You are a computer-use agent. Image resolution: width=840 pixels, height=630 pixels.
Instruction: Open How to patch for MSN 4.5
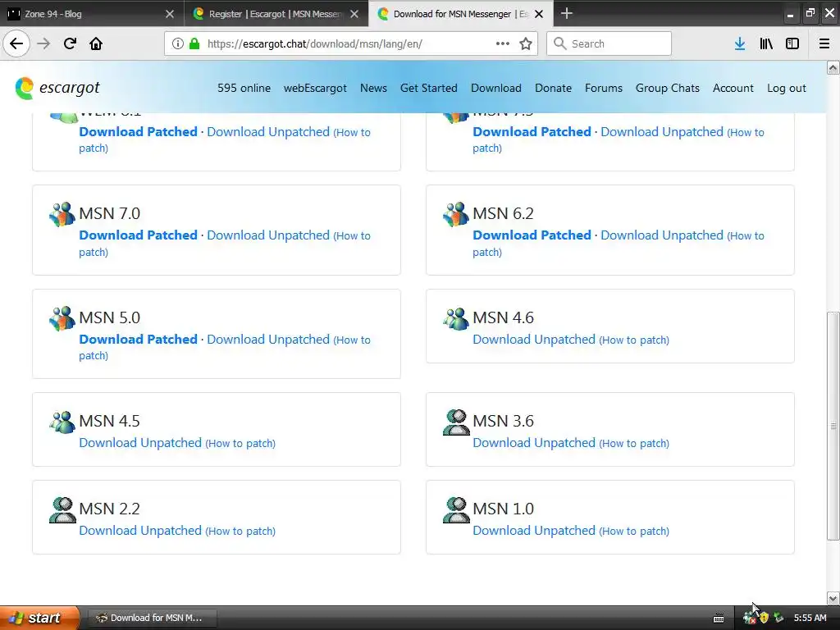240,443
